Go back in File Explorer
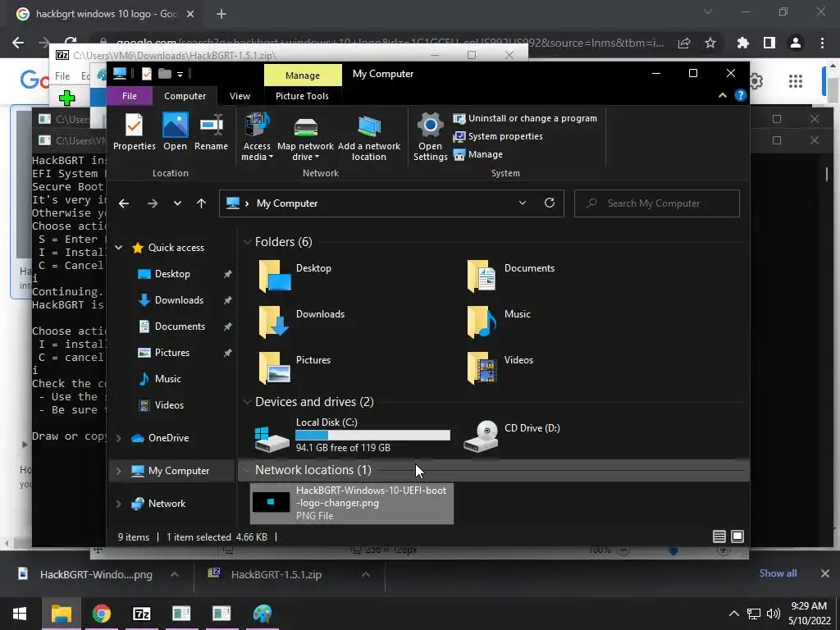This screenshot has width=840, height=630. coord(124,203)
